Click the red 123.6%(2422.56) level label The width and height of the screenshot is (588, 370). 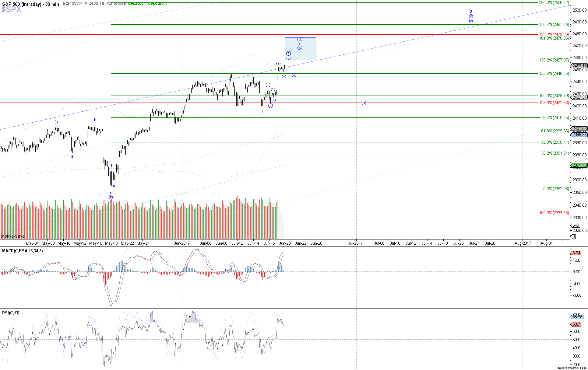(x=554, y=103)
